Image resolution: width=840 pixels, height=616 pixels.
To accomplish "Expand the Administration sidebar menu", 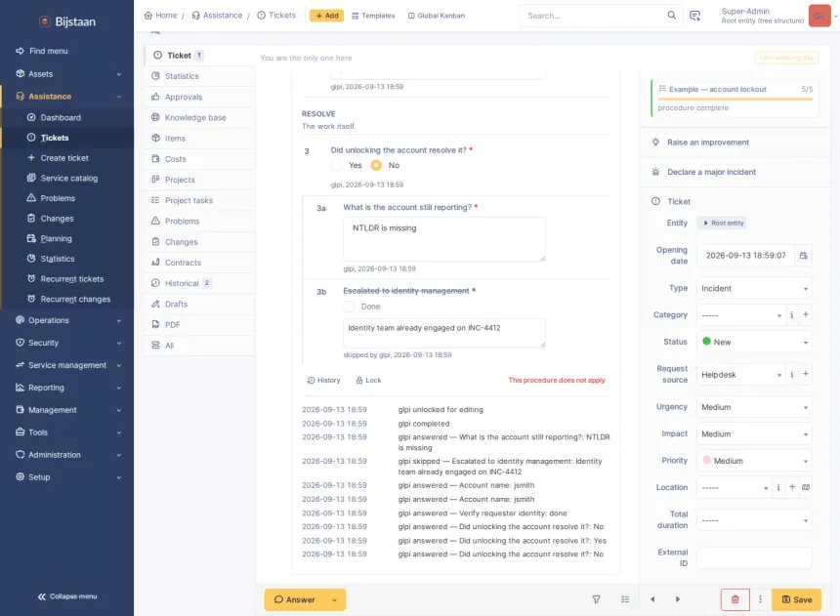I will 67,455.
